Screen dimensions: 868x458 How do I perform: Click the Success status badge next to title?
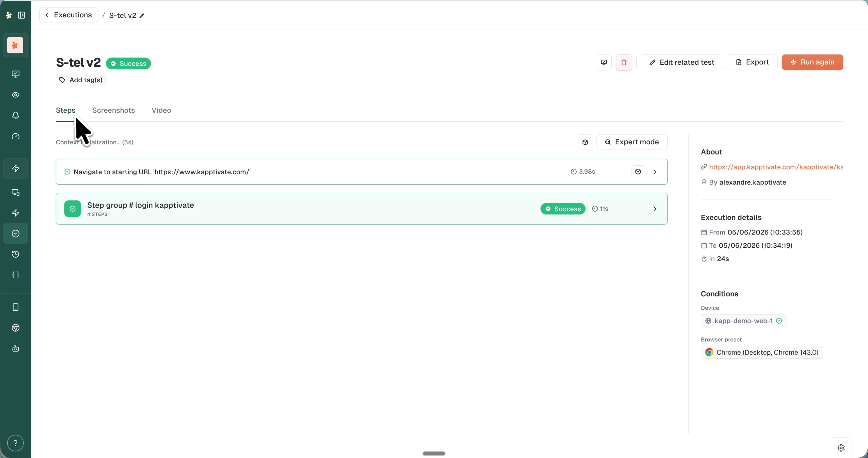point(128,64)
